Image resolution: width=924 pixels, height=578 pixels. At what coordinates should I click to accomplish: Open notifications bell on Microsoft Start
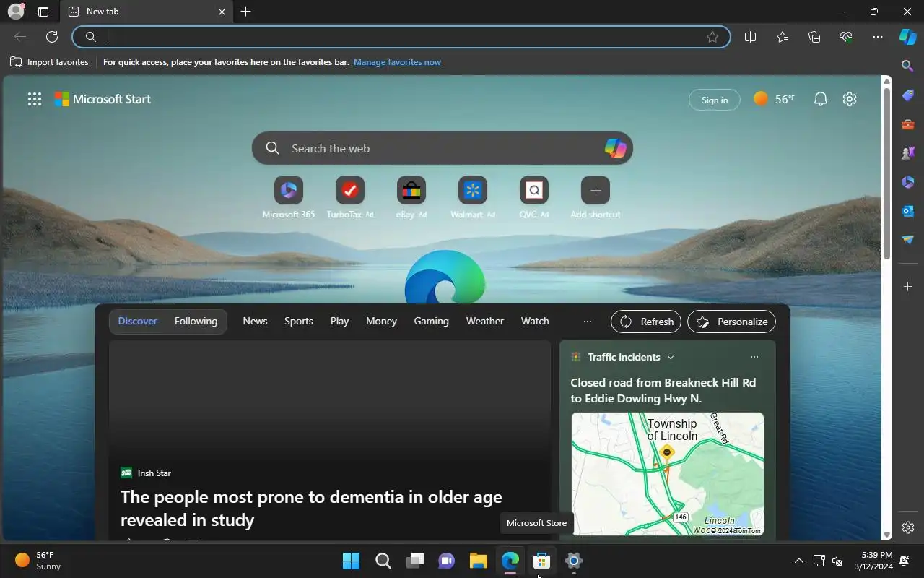click(821, 100)
